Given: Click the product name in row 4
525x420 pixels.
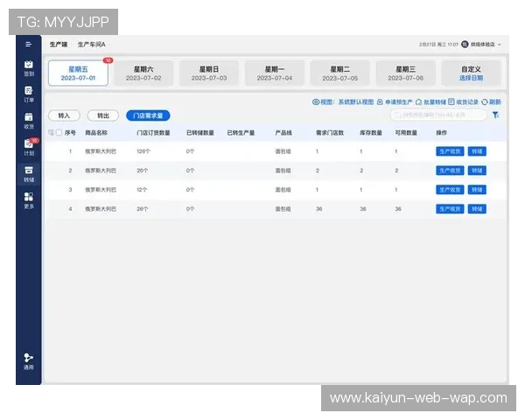Looking at the screenshot, I should point(101,209).
